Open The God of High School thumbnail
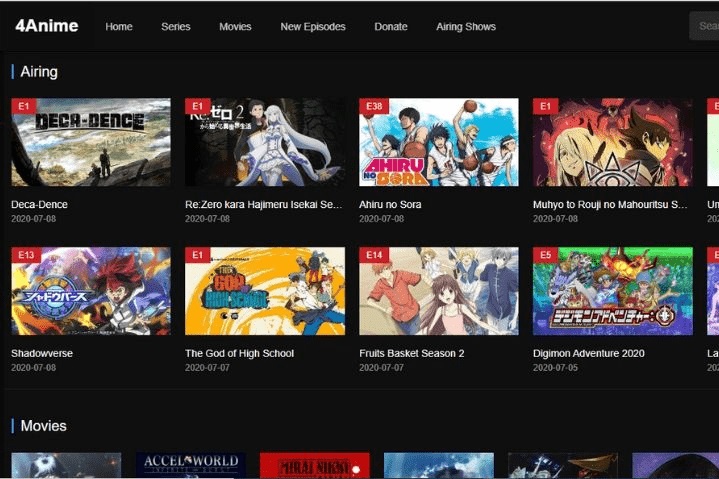 [x=265, y=291]
